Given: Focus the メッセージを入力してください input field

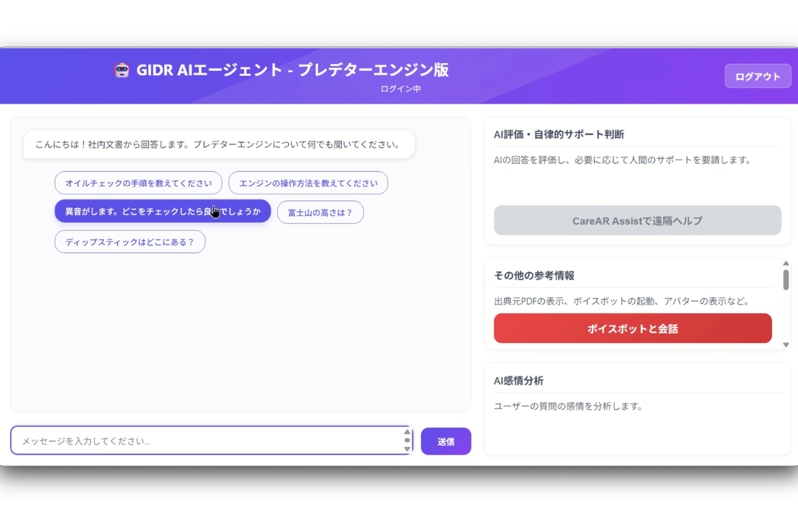Looking at the screenshot, I should [206, 441].
